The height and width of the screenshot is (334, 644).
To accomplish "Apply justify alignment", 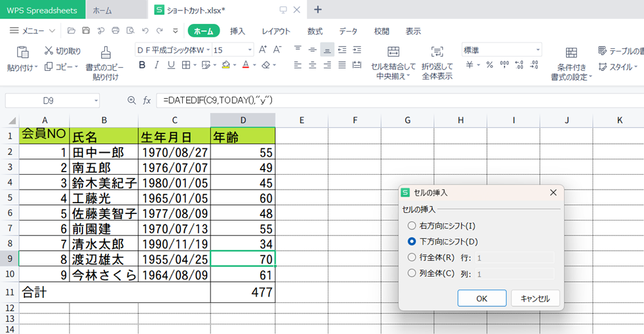I will (342, 65).
